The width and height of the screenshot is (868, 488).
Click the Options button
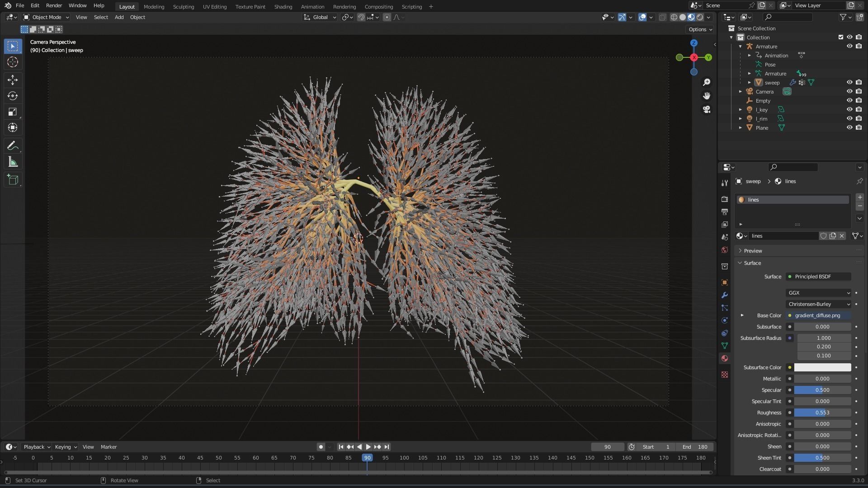click(x=700, y=29)
